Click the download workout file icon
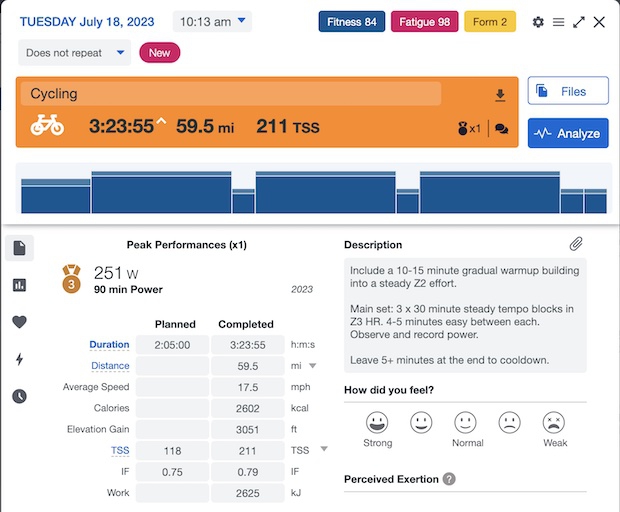Screen dimensions: 620x512 click(501, 96)
